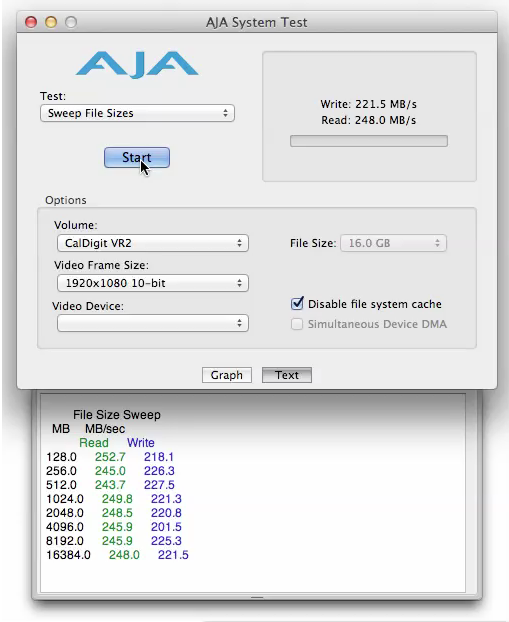Screen dimensions: 509x622
Task: Open the 1920x1080 10-bit frame size dropdown
Action: [x=153, y=283]
